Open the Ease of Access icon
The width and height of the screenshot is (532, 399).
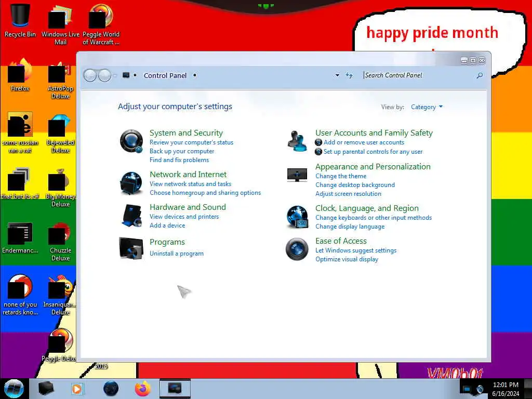[297, 249]
